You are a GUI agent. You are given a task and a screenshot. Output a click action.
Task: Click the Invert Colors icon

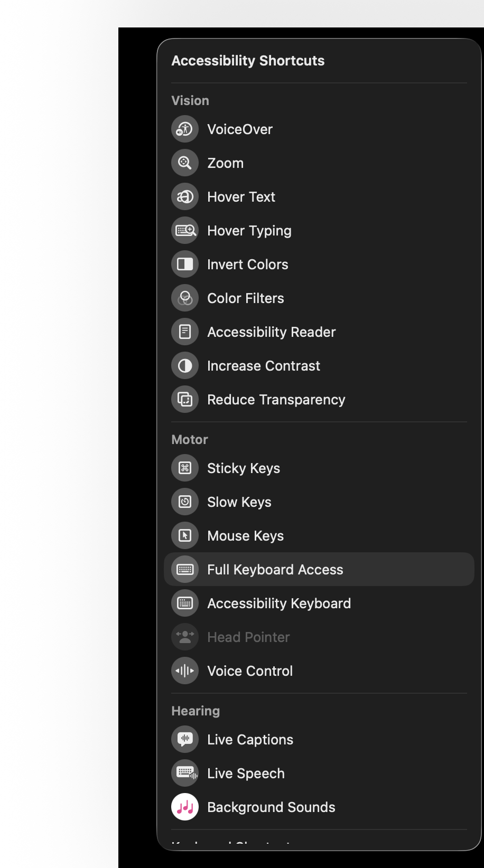(x=185, y=265)
